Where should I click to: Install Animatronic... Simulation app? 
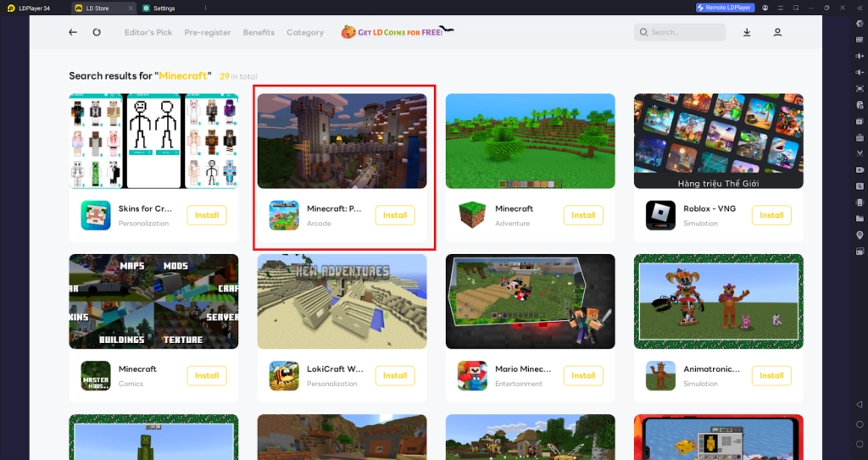[771, 376]
